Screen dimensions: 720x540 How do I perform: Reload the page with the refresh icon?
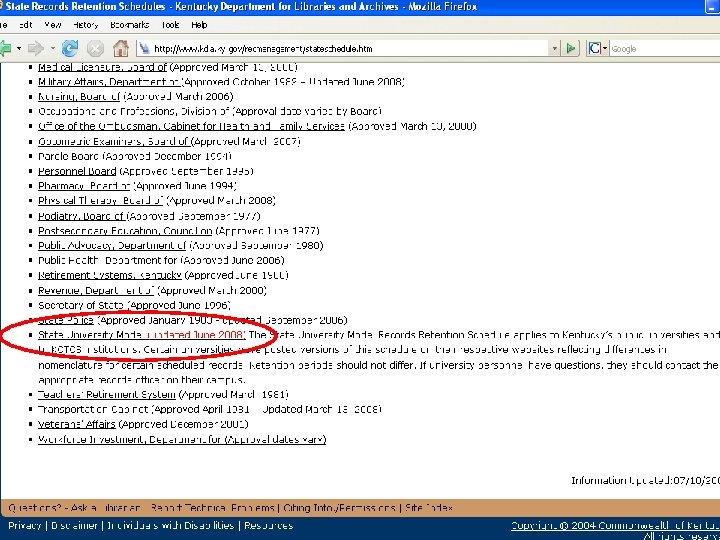tap(70, 48)
